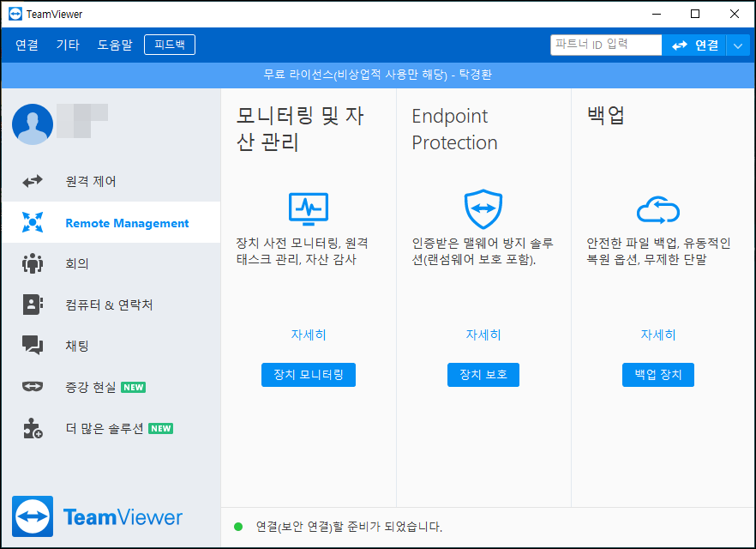Screen dimensions: 756x549
Task: Select 원격 제어 in the sidebar
Action: (x=111, y=181)
